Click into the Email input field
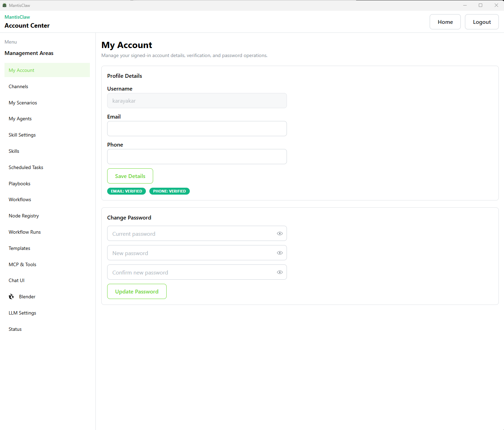 197,129
